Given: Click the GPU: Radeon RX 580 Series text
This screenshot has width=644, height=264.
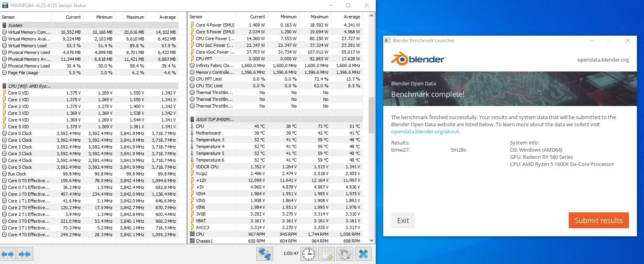Looking at the screenshot, I should [541, 157].
